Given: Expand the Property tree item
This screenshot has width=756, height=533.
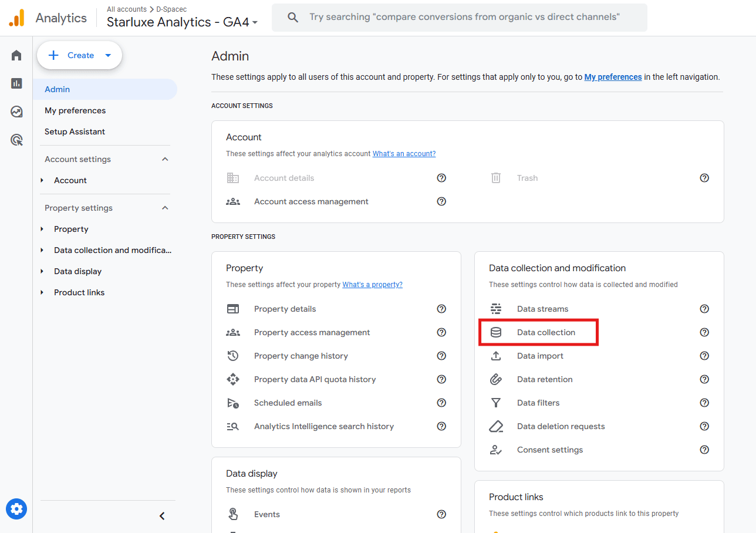Looking at the screenshot, I should pos(42,229).
